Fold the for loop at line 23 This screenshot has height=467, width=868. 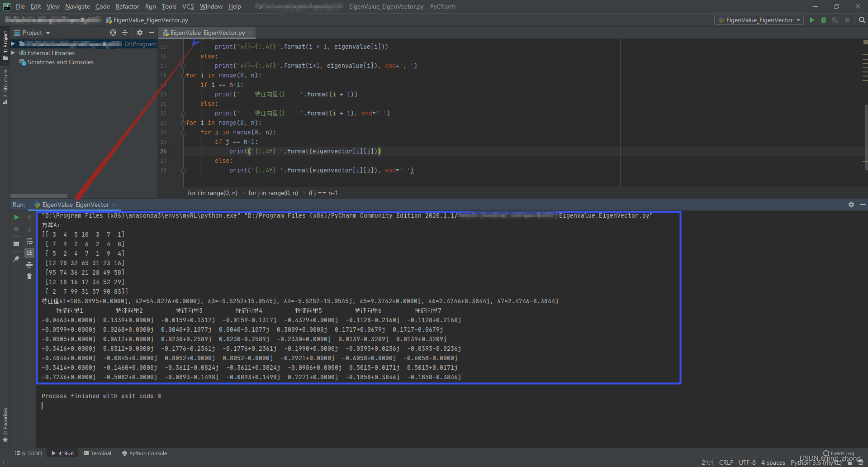(183, 123)
